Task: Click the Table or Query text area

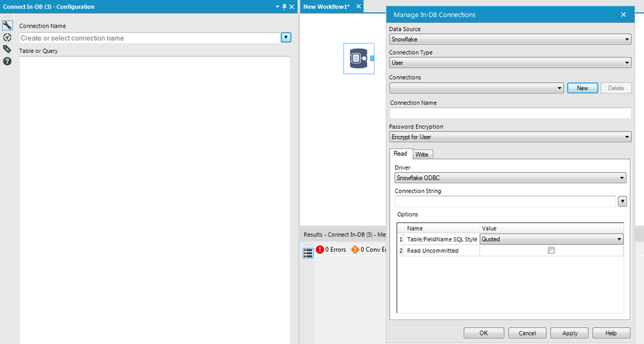Action: [x=155, y=200]
